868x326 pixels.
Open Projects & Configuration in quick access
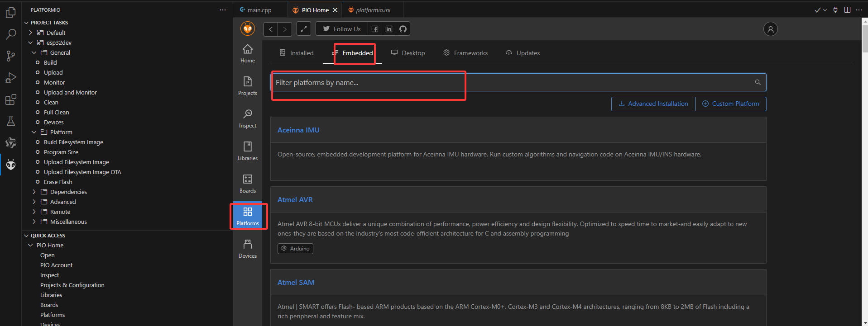click(72, 285)
